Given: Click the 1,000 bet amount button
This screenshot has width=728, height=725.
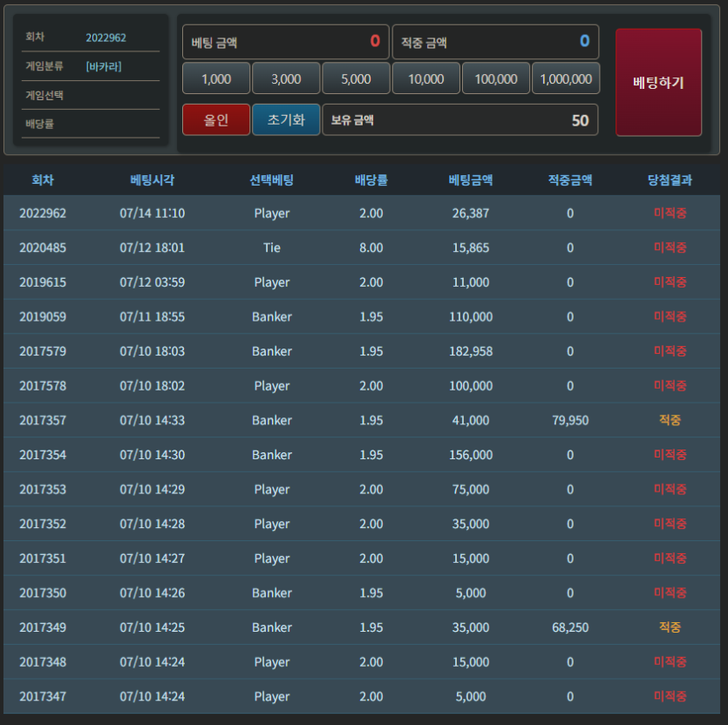Looking at the screenshot, I should pyautogui.click(x=216, y=78).
